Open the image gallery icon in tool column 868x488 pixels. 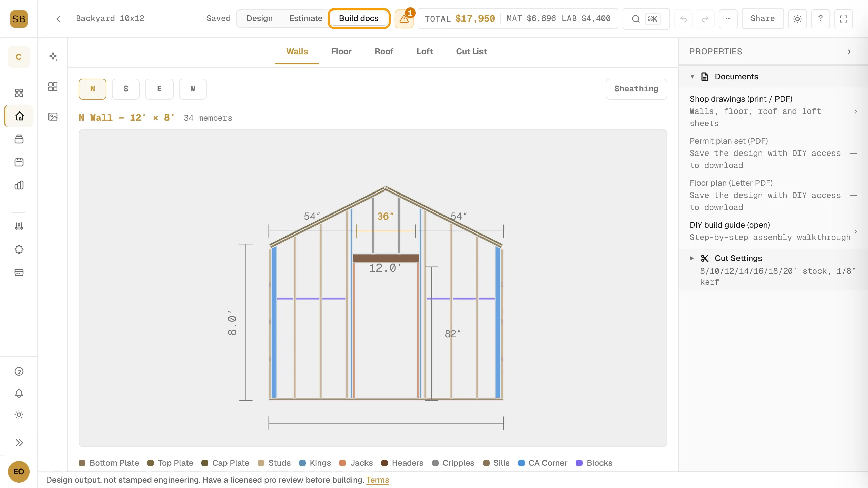click(53, 117)
